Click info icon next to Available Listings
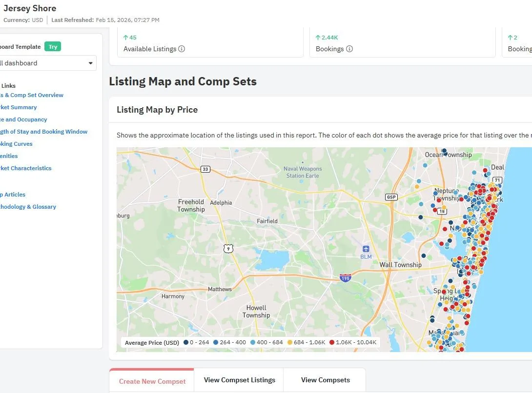The image size is (532, 393). tap(182, 49)
